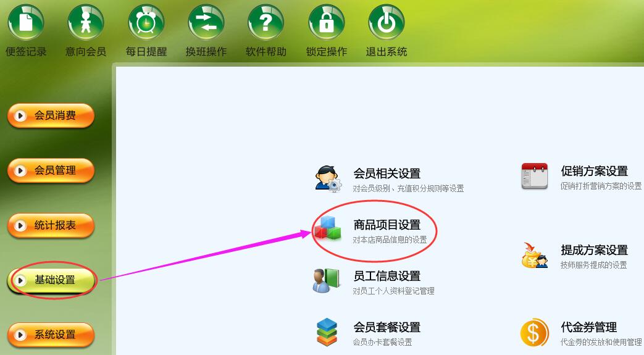The width and height of the screenshot is (644, 355).
Task: Click the 锁定操作 padlock icon
Action: click(327, 23)
